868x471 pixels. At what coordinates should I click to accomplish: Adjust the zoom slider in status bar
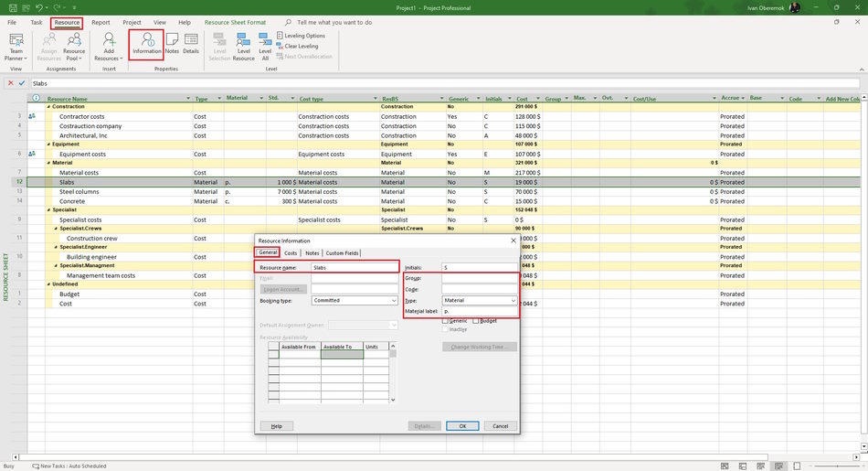837,466
